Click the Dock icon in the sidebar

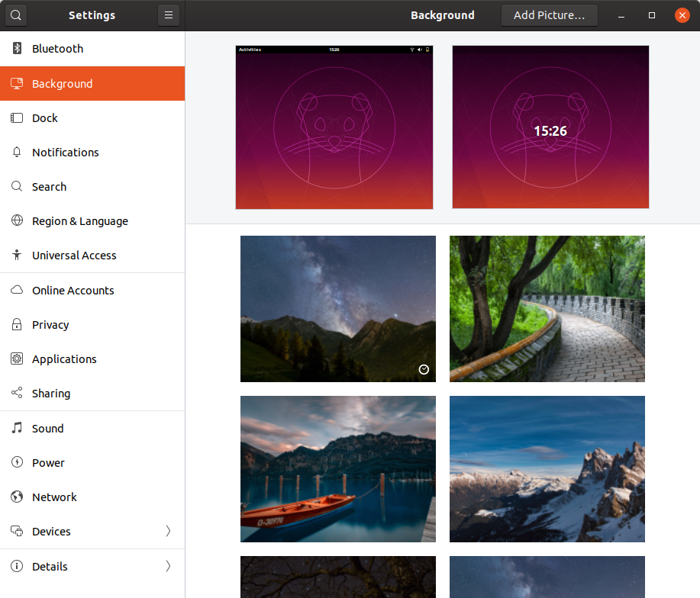(17, 117)
